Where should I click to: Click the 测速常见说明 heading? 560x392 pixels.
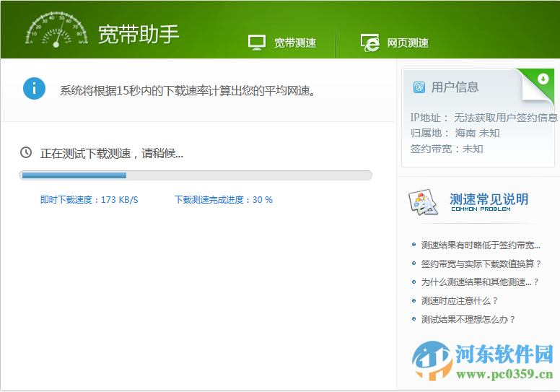489,199
